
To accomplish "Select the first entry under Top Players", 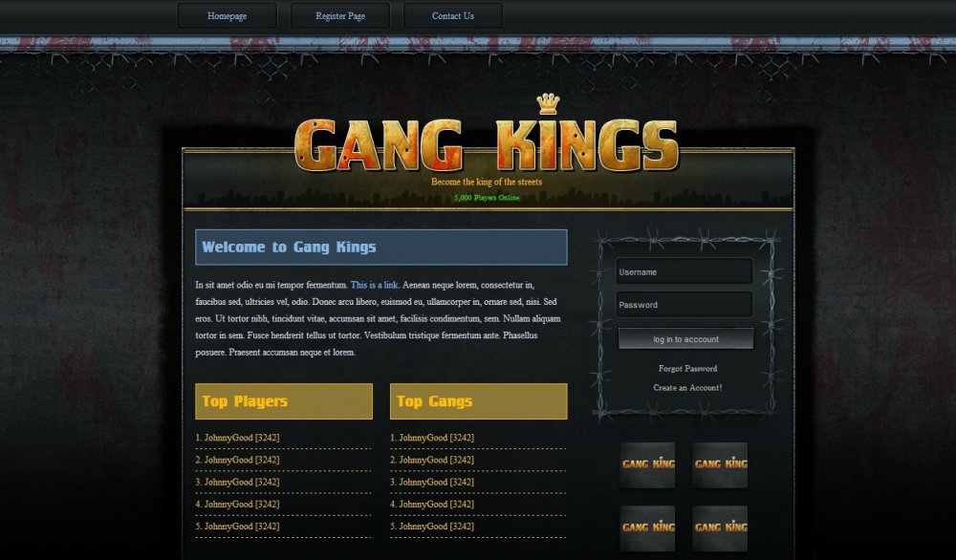I will click(x=237, y=438).
